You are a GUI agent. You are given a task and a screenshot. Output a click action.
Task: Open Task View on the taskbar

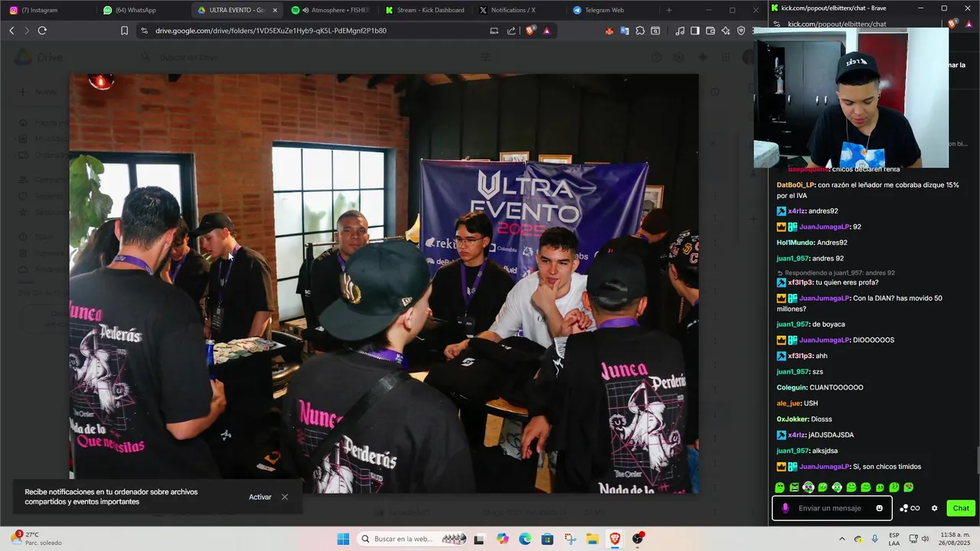479,539
